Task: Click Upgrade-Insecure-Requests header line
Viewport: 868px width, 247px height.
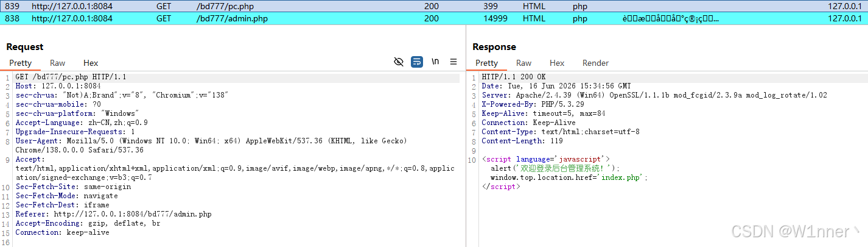Action: pos(75,132)
